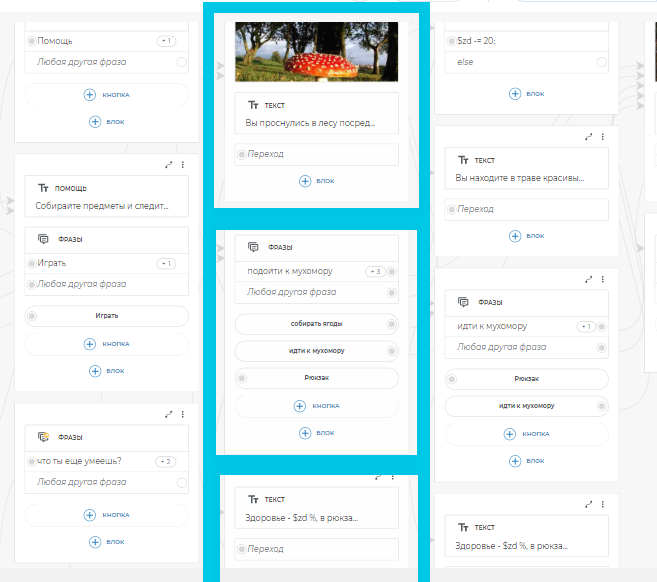Viewport: 657px width, 582px height.
Task: Add кнопка below middle-column 'Рюкзак' button
Action: (x=317, y=406)
